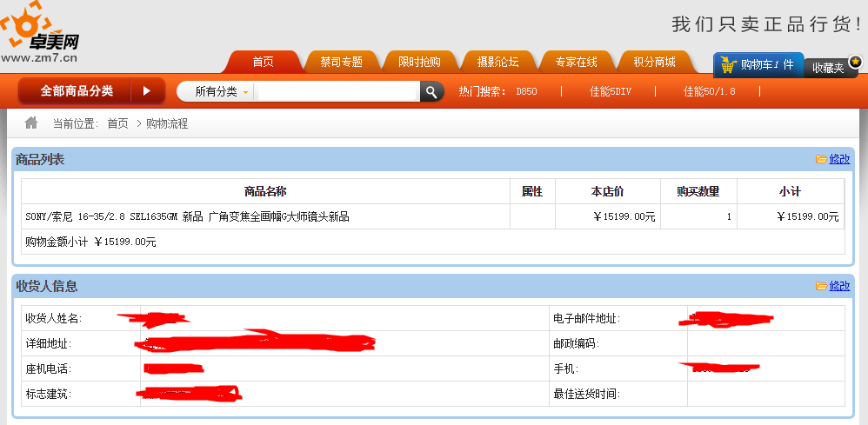Click the 首页 breadcrumb link
Image resolution: width=868 pixels, height=425 pixels.
(117, 123)
